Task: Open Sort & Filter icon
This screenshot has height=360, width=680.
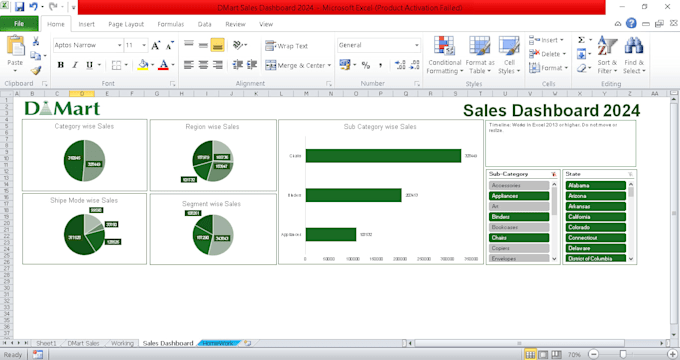Action: (x=607, y=45)
